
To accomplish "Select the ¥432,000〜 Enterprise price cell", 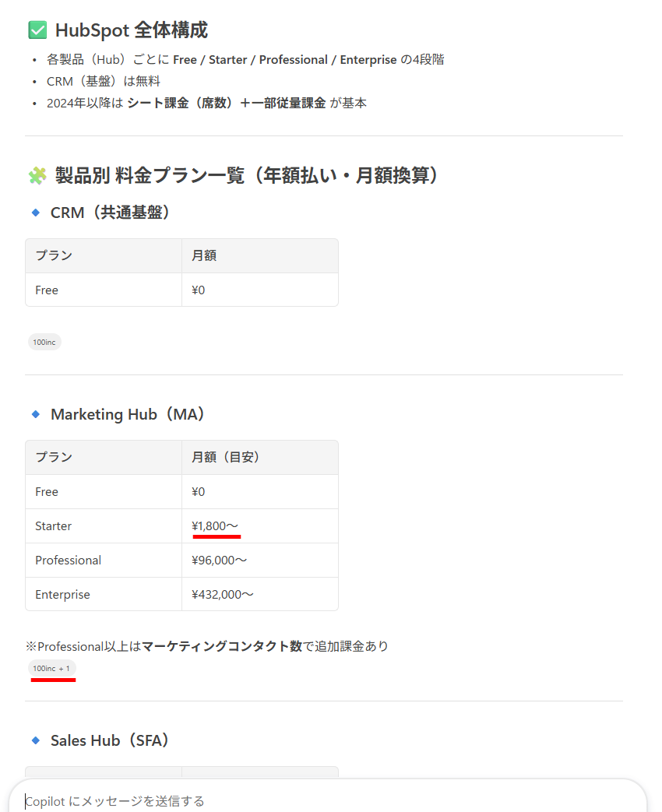I will click(x=223, y=595).
